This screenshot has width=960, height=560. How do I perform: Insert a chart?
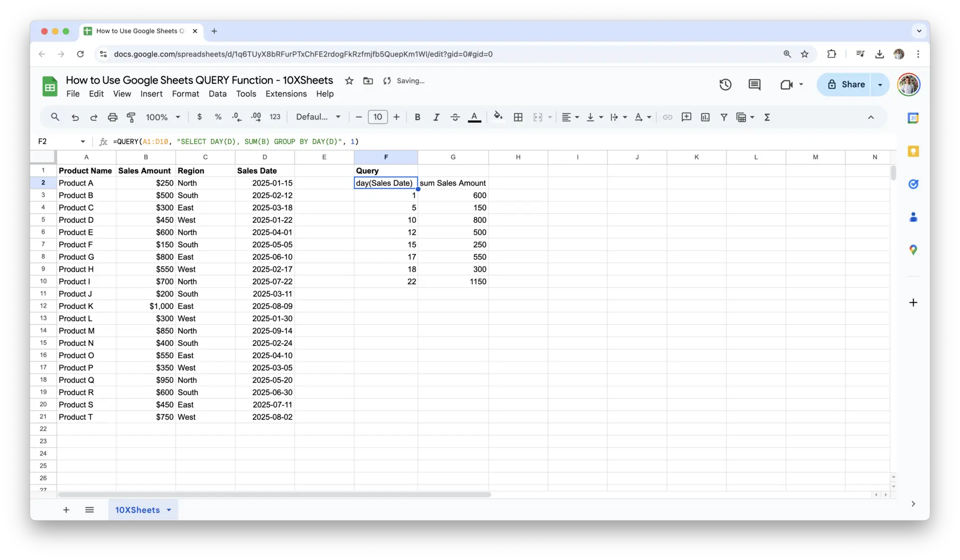pyautogui.click(x=705, y=117)
